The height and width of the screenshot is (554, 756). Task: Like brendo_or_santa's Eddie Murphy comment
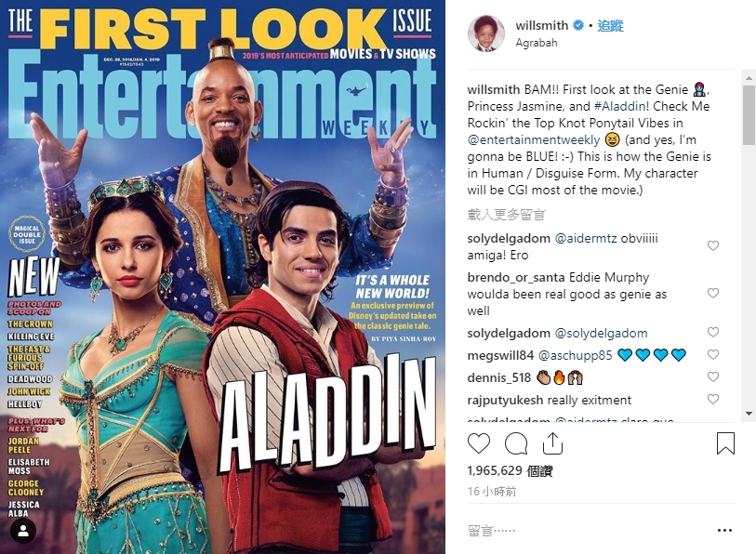tap(713, 293)
